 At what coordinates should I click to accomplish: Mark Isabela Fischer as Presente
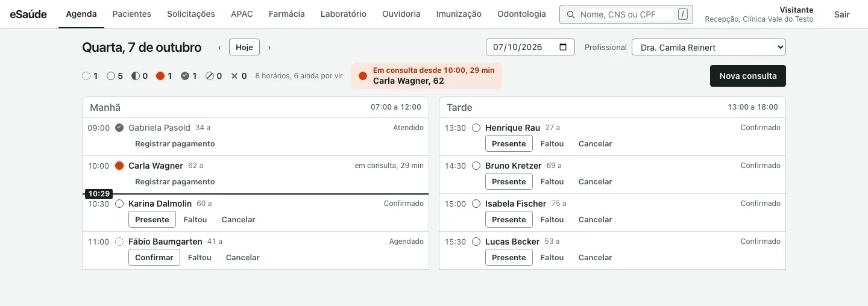pos(509,219)
